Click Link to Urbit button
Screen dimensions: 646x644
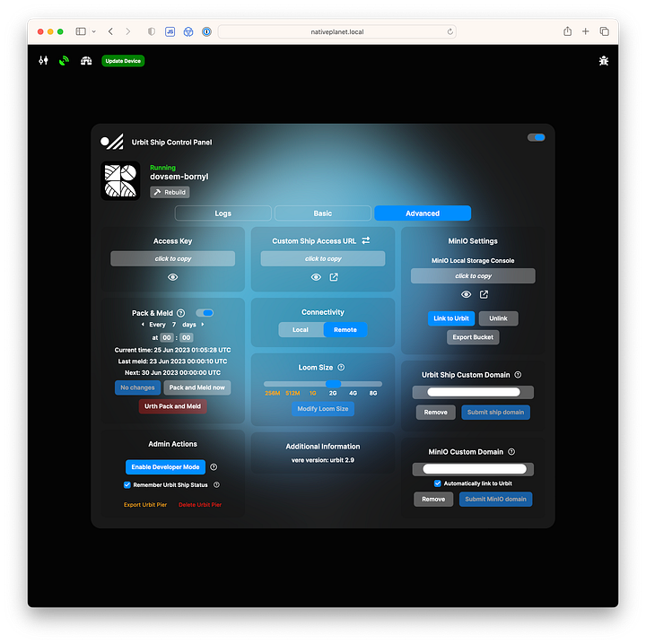451,318
